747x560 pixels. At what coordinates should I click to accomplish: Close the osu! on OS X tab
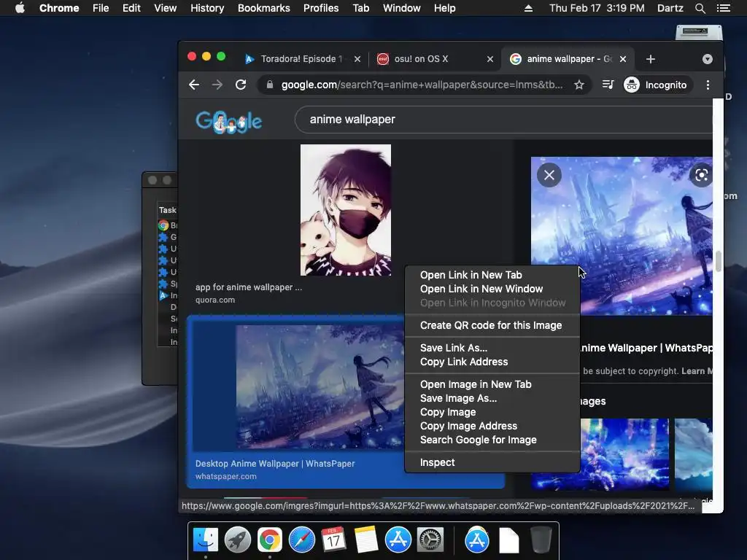[x=489, y=59]
